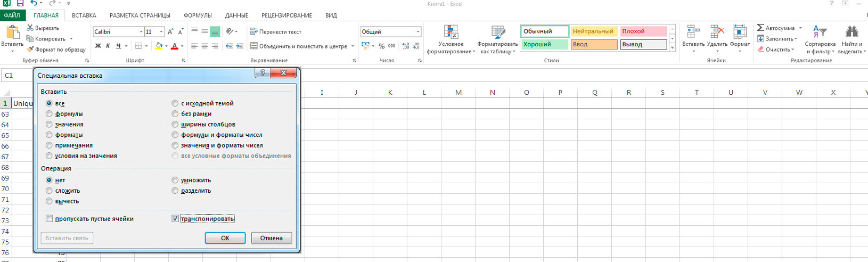Image resolution: width=868 pixels, height=262 pixels.
Task: Click the Save icon in quick access toolbar
Action: (20, 3)
